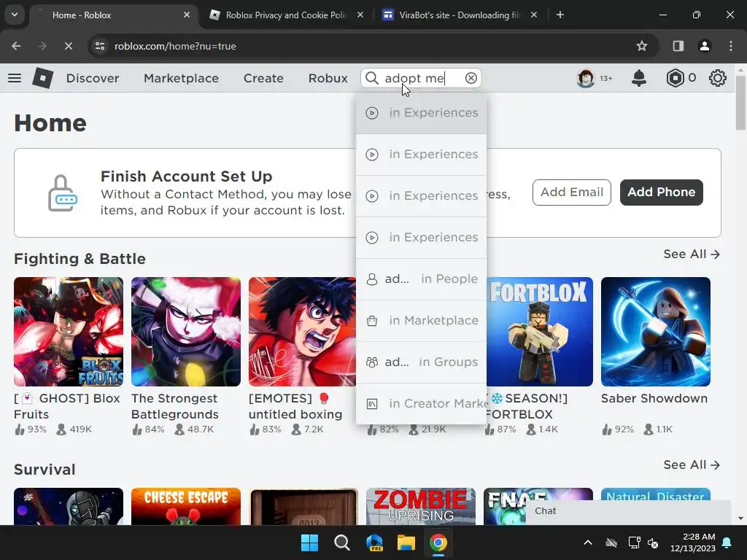Show hidden system tray icons
The height and width of the screenshot is (560, 747).
(x=588, y=542)
